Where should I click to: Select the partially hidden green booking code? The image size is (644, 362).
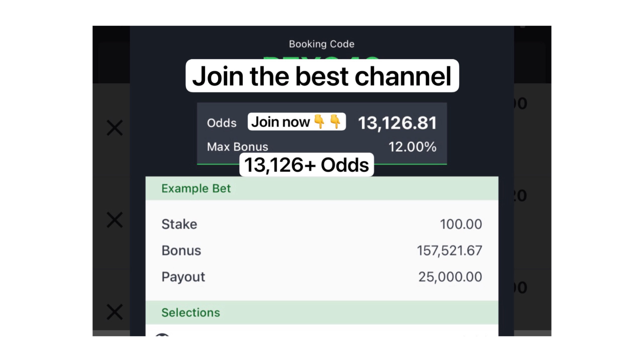tap(321, 58)
